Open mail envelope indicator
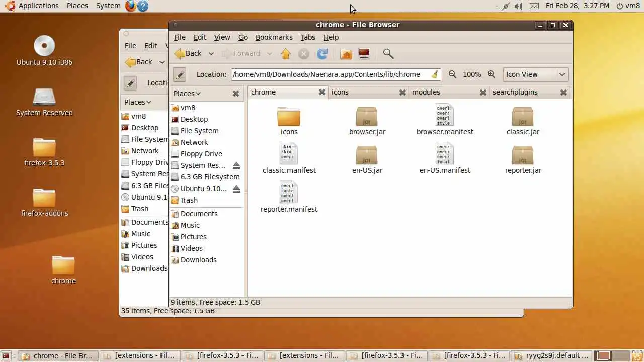The width and height of the screenshot is (644, 362). click(x=534, y=6)
